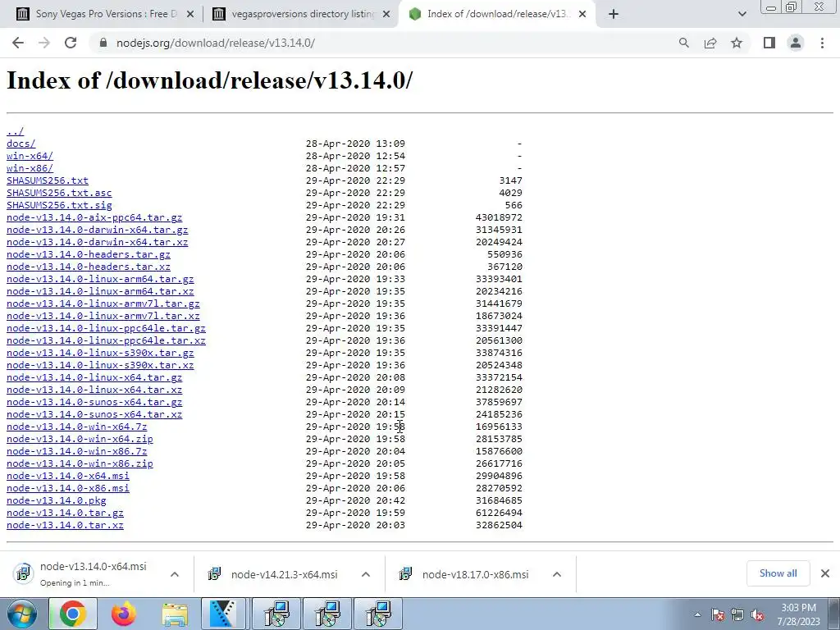Download node-v13.14.0-win-x86.7z
The image size is (840, 630).
coord(76,452)
